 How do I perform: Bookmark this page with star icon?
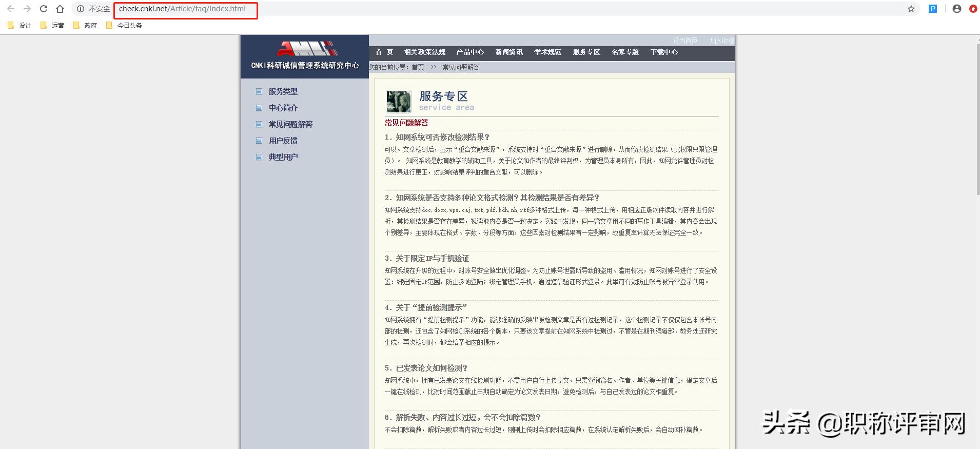[x=911, y=9]
